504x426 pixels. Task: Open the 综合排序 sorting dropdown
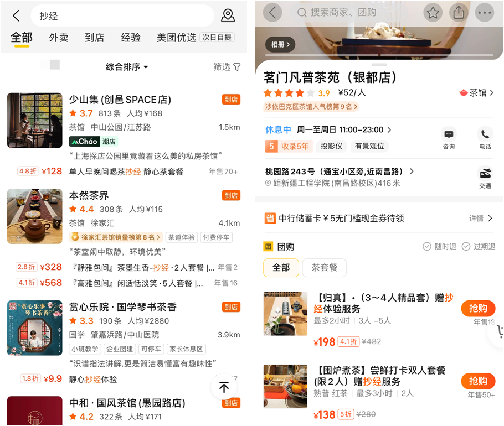click(127, 67)
